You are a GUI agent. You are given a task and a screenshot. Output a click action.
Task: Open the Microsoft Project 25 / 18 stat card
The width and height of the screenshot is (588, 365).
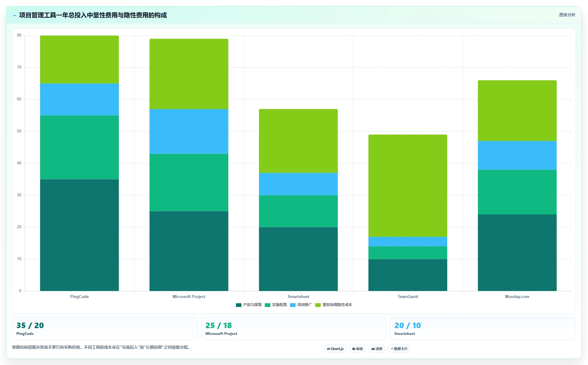pos(294,328)
